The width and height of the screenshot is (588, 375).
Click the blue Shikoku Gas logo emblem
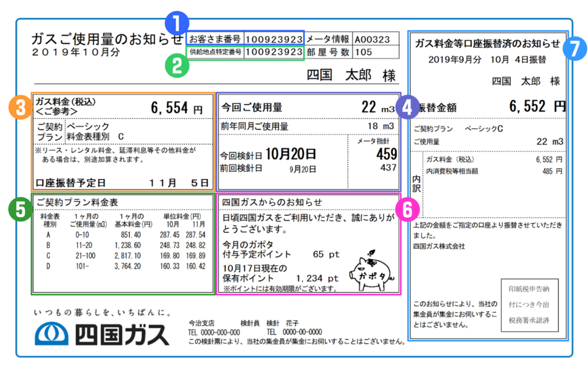click(x=52, y=334)
